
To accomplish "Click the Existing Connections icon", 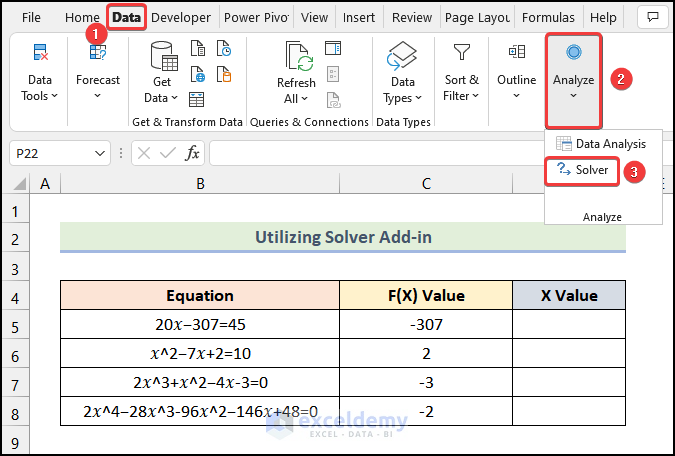I will tap(224, 74).
